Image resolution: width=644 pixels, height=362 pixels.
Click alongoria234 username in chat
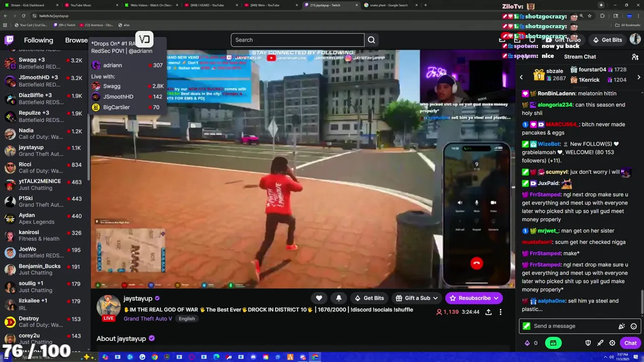click(555, 105)
